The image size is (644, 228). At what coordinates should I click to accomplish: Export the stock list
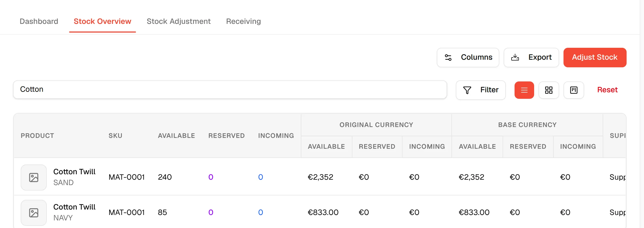pos(531,58)
